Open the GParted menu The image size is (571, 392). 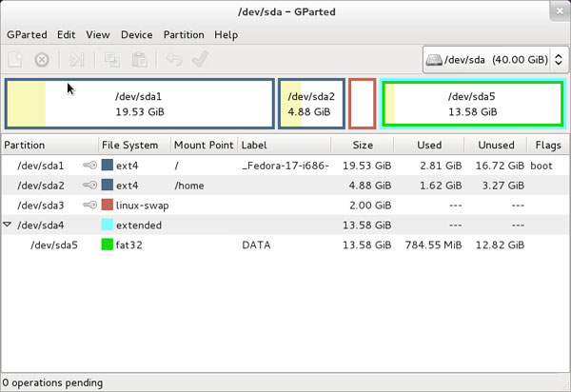coord(27,35)
